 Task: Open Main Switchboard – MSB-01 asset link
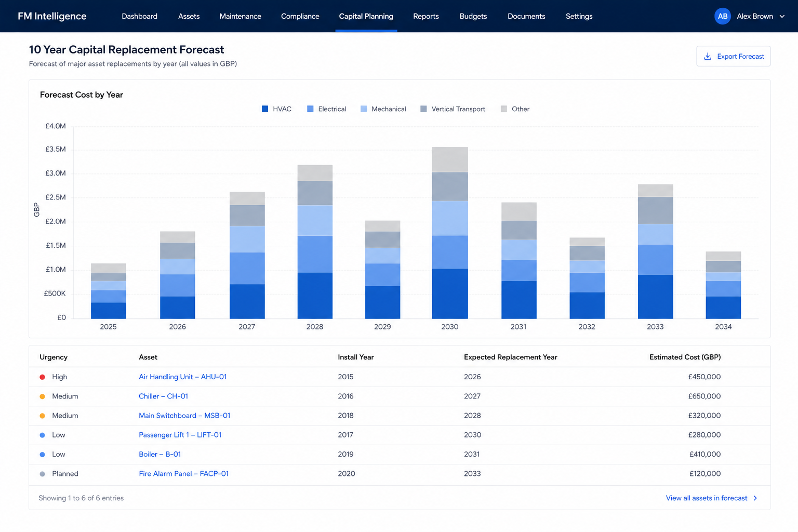pos(184,416)
